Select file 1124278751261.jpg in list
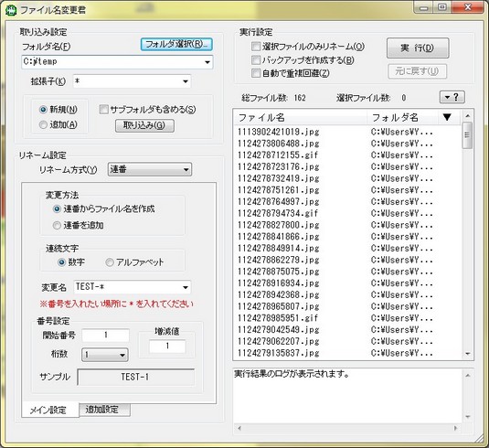The width and height of the screenshot is (489, 448). pyautogui.click(x=279, y=190)
